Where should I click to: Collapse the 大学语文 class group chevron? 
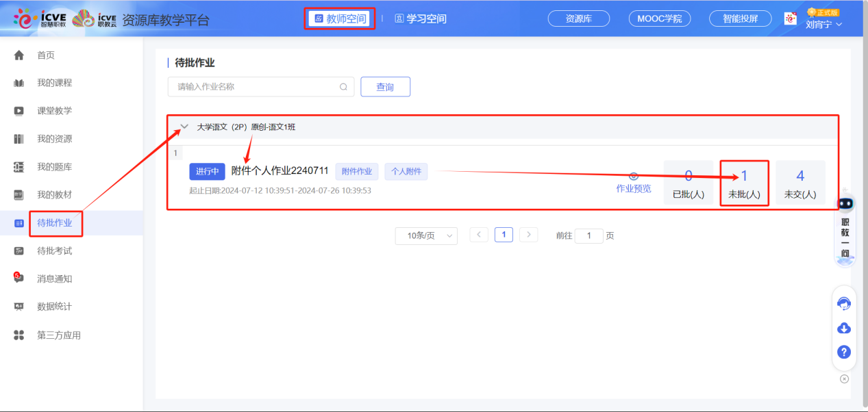184,127
